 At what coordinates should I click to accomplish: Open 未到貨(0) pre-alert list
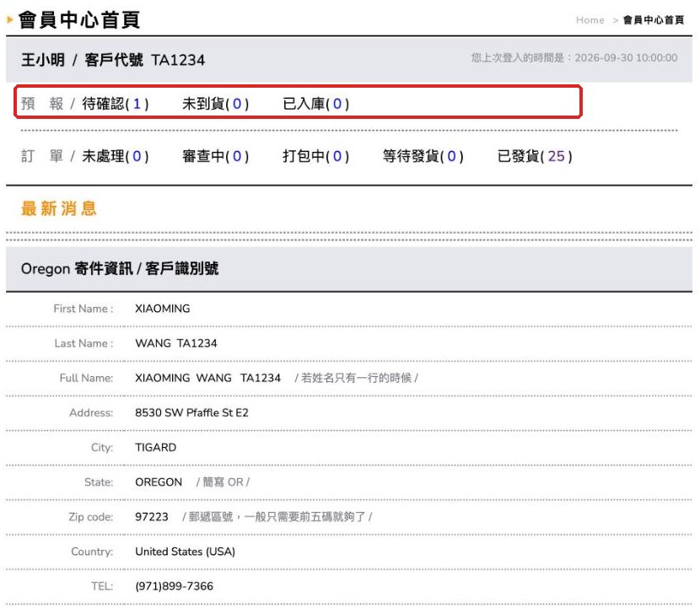point(215,104)
